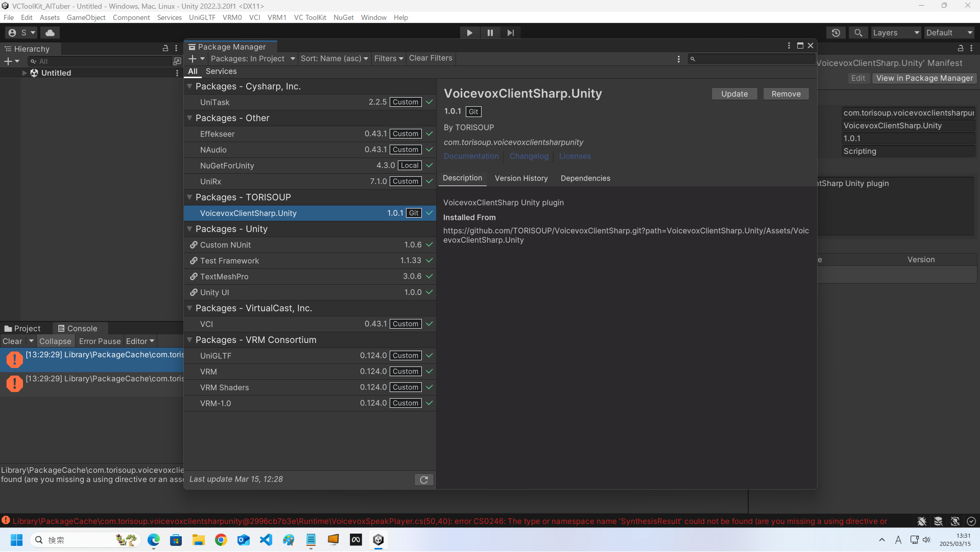Open Hierarchy create object plus dropdown
Image resolution: width=980 pixels, height=552 pixels.
pos(12,61)
